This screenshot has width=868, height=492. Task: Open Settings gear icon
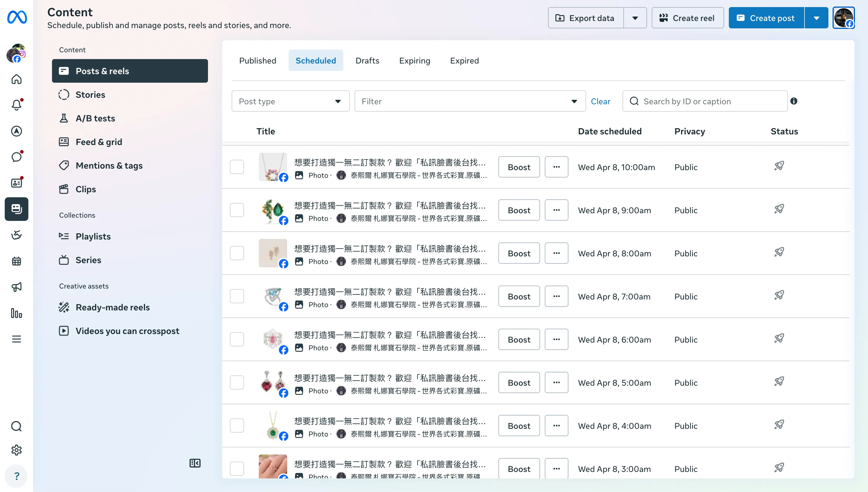tap(17, 450)
